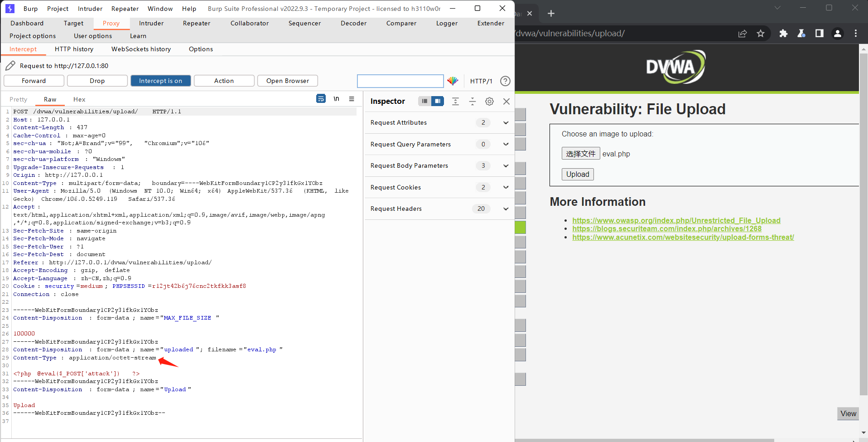The height and width of the screenshot is (442, 868).
Task: Click Inspector collapse all sections icon
Action: [x=473, y=101]
